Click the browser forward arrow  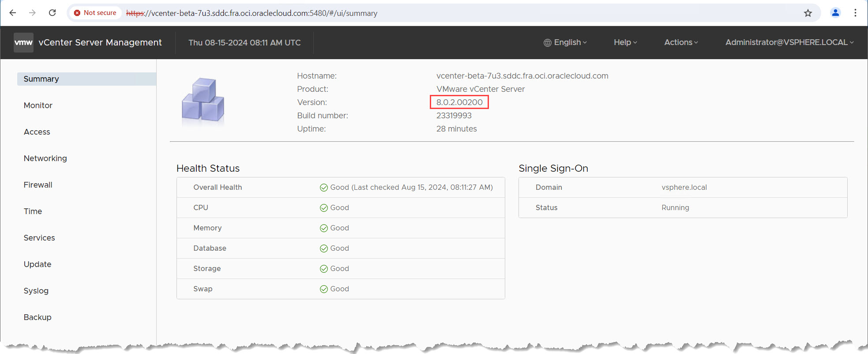click(32, 13)
